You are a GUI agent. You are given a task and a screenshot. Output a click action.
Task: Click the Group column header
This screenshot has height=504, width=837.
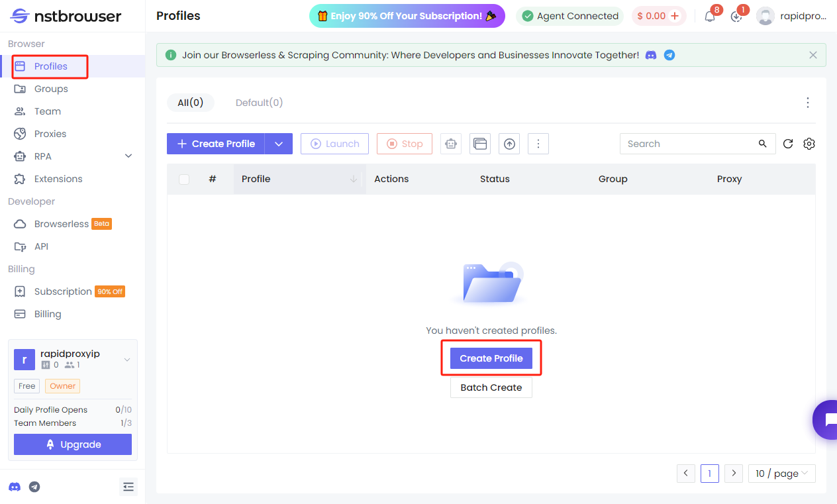(613, 179)
